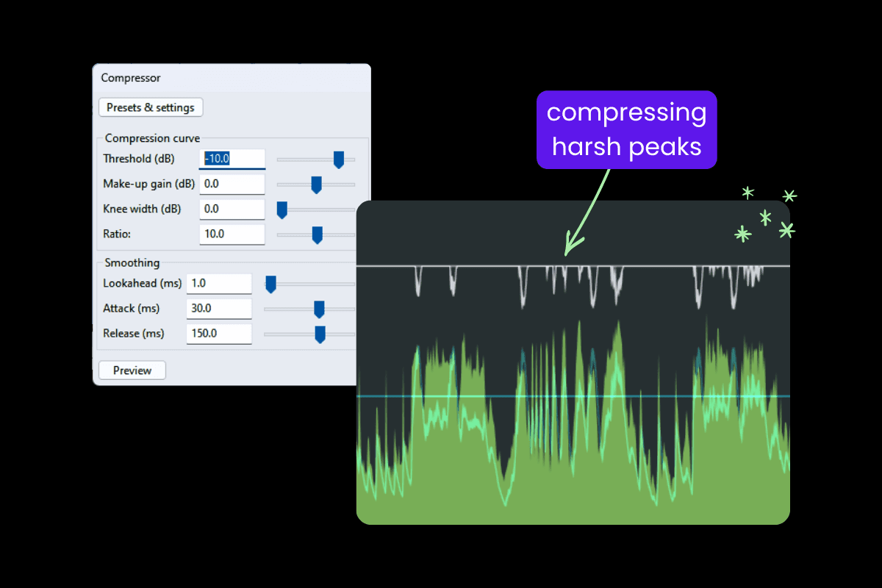Click the Ratio: label
The image size is (882, 588).
point(117,234)
